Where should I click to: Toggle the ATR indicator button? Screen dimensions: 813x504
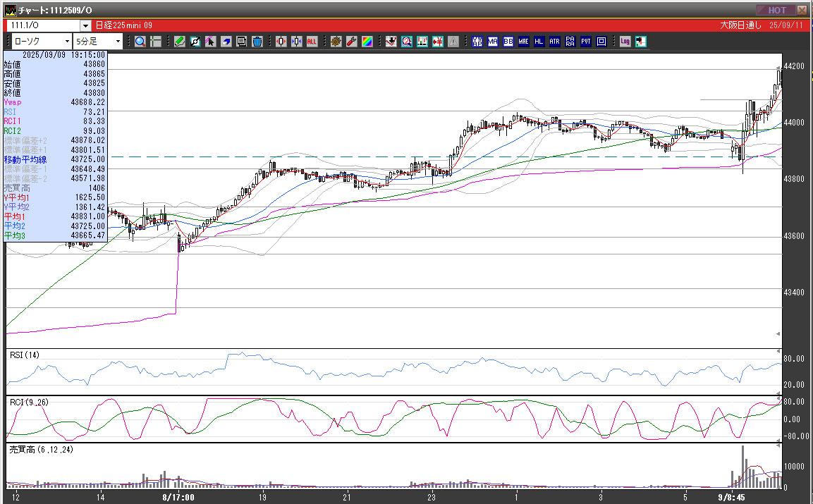click(x=555, y=42)
